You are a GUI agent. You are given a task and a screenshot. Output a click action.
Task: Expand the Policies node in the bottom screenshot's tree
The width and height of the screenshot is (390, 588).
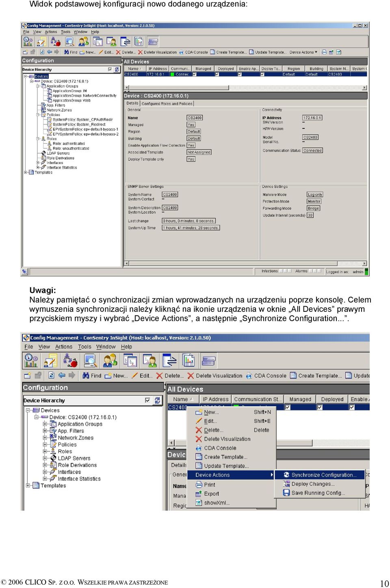click(45, 445)
